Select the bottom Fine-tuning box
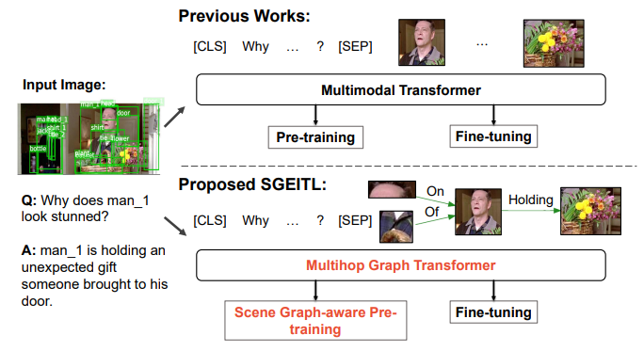Viewport: 644px width, 351px height. (x=493, y=312)
